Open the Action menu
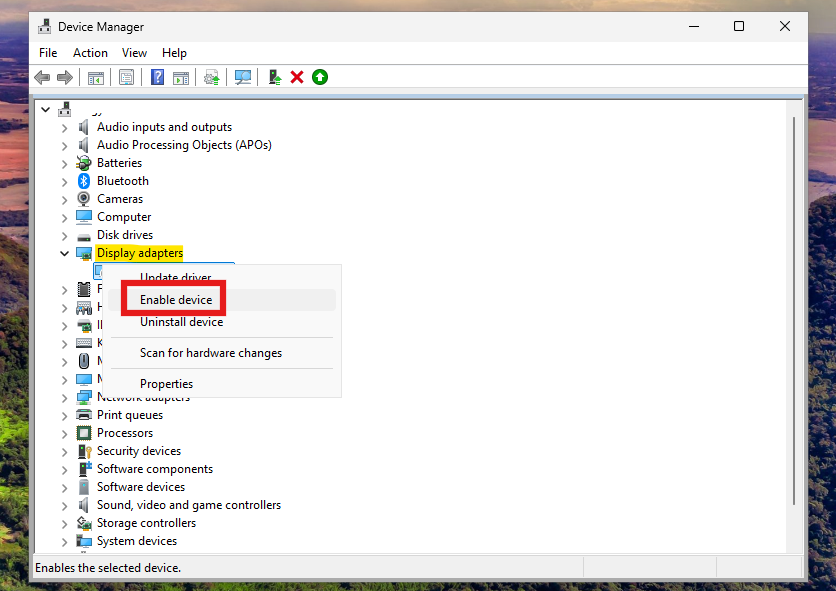The width and height of the screenshot is (836, 591). point(90,52)
